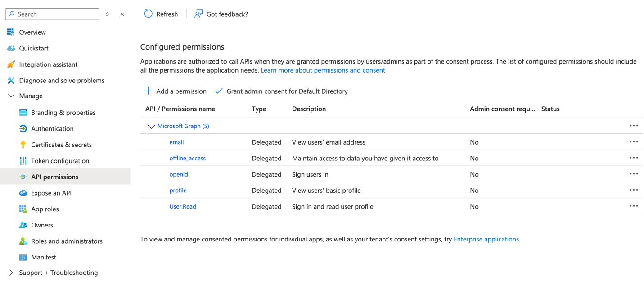Click the Certificates & secrets key icon
Image resolution: width=644 pixels, height=282 pixels.
(23, 145)
